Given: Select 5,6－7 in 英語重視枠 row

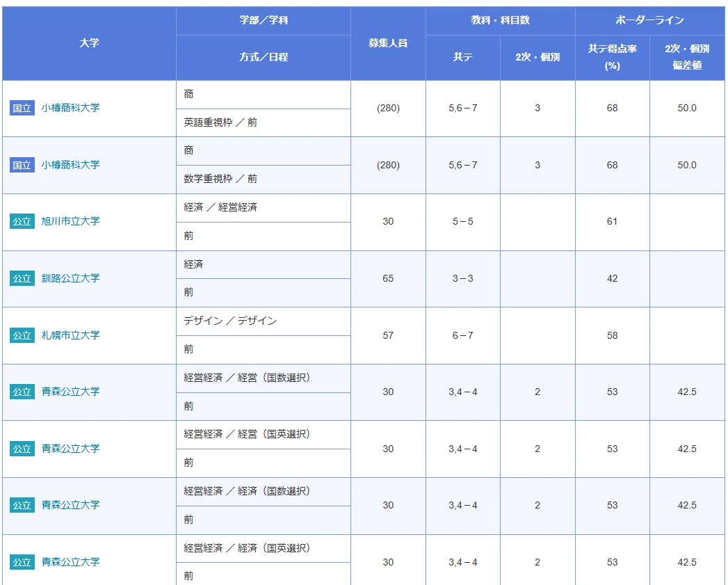Looking at the screenshot, I should pos(463,109).
